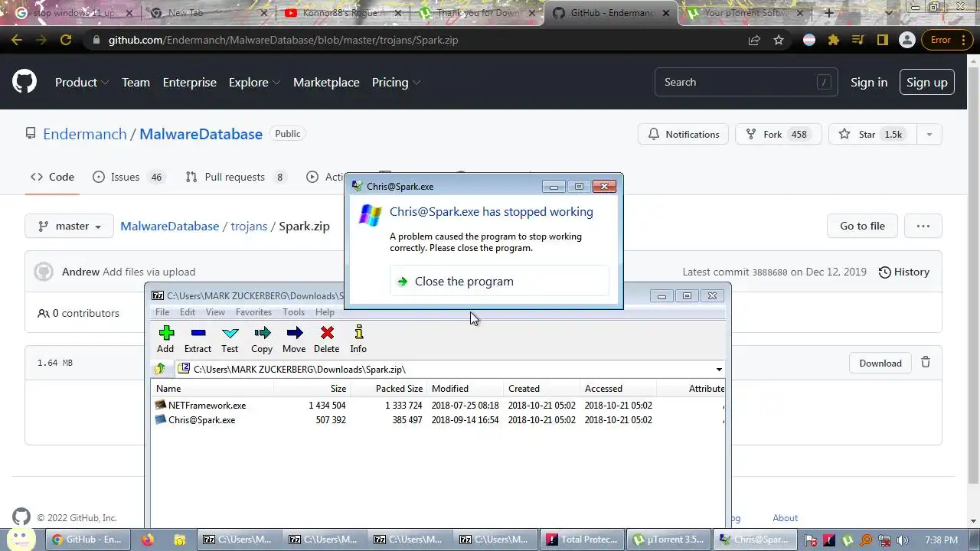
Task: Open the 7-Zip Favorites menu
Action: click(x=253, y=312)
